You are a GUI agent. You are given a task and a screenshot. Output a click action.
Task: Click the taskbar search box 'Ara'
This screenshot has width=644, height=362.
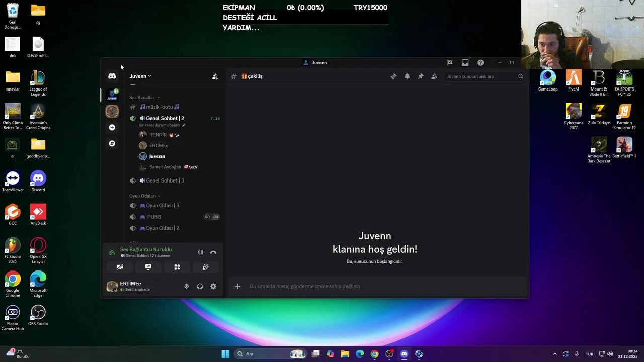(271, 354)
